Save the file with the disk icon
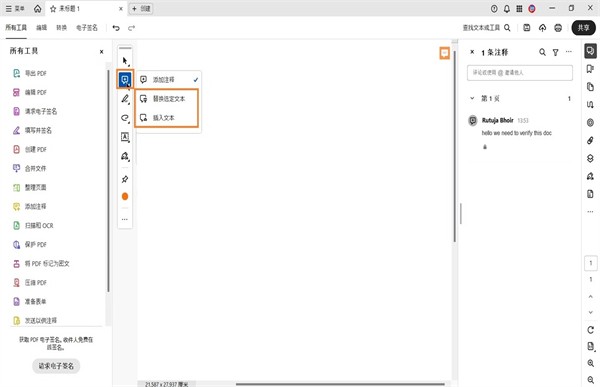 (527, 28)
